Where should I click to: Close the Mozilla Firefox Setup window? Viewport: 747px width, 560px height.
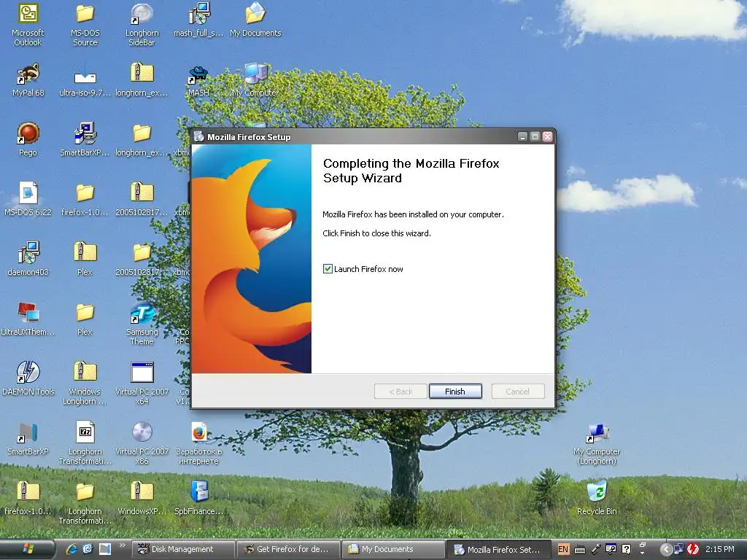click(547, 136)
